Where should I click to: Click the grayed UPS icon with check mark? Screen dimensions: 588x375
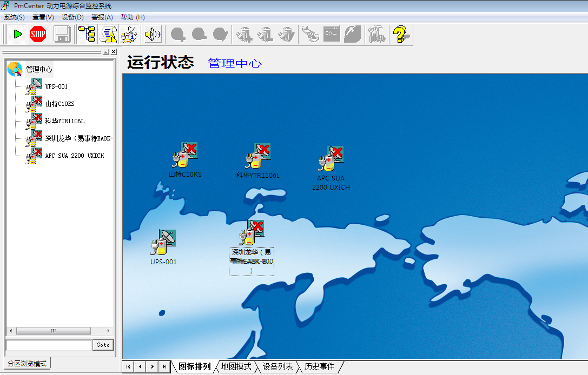pyautogui.click(x=286, y=35)
